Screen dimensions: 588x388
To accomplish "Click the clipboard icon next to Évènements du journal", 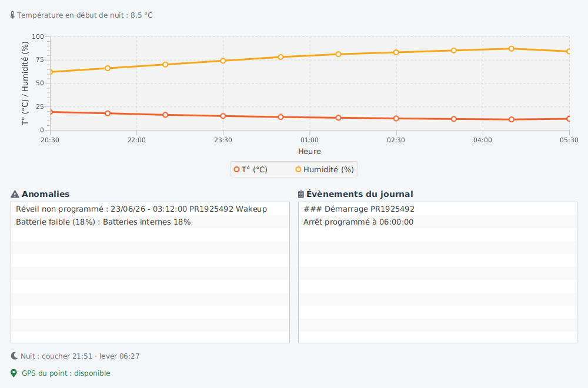I will [x=300, y=194].
